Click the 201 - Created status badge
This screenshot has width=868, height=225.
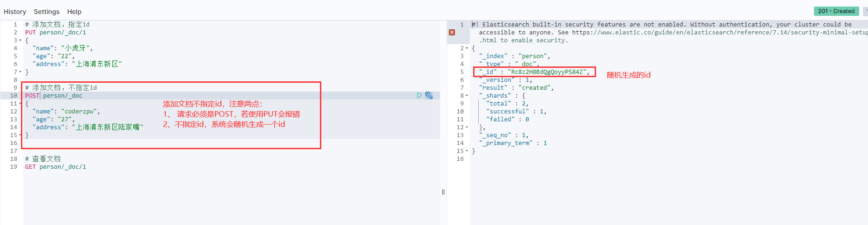tap(836, 11)
